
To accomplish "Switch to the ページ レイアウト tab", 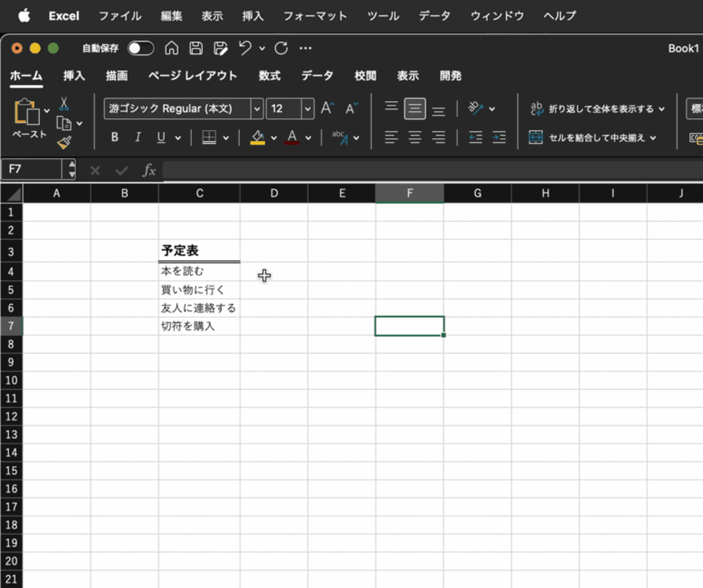I will click(193, 76).
